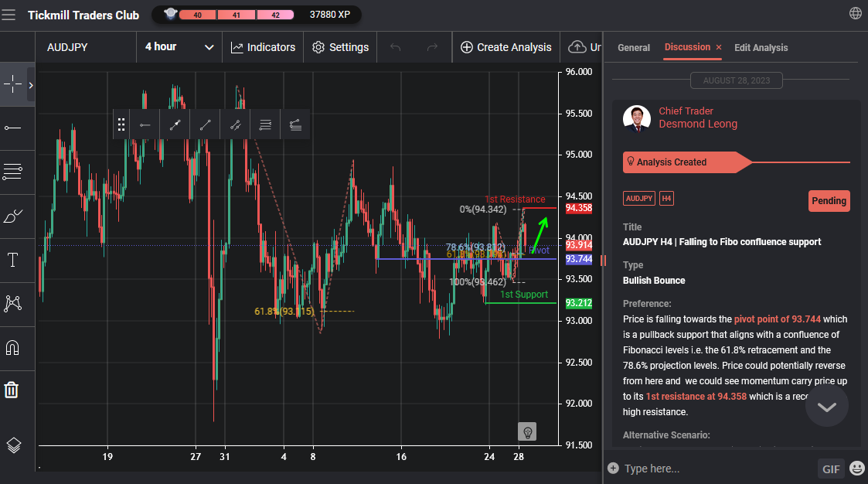The width and height of the screenshot is (868, 484).
Task: Click the scroll-down chevron button
Action: pos(826,407)
